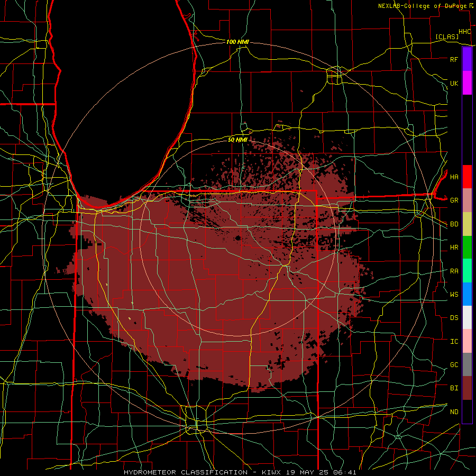Click the 100 NMI range ring label

(x=237, y=42)
